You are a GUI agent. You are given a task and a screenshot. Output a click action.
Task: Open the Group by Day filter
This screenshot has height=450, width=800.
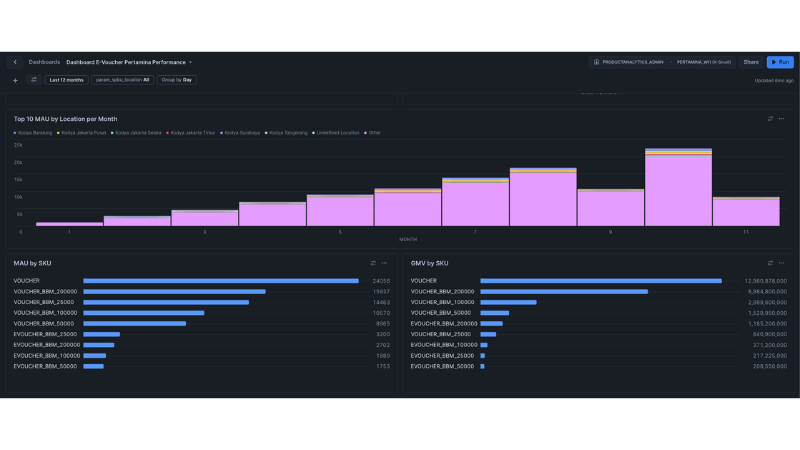tap(177, 80)
